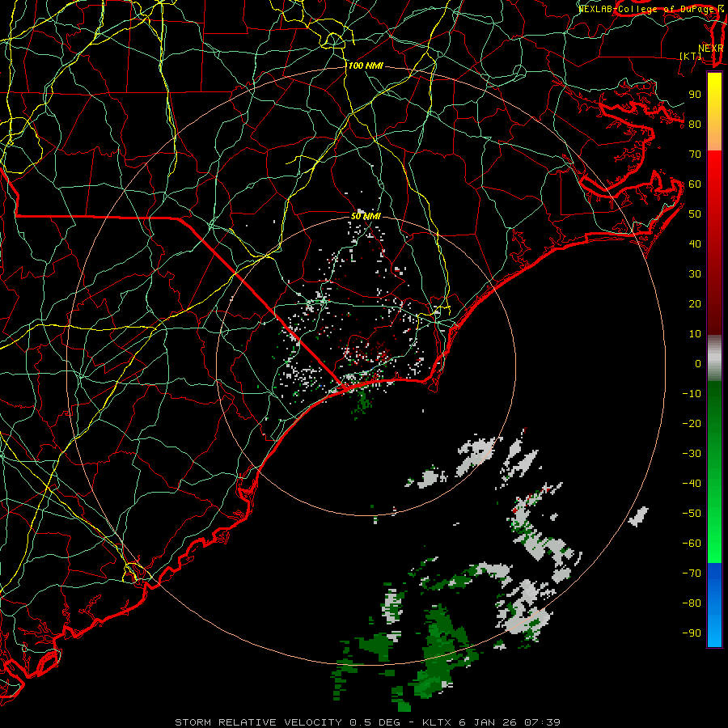The width and height of the screenshot is (728, 728).
Task: Click the positive 70 scale label
Action: tap(695, 154)
